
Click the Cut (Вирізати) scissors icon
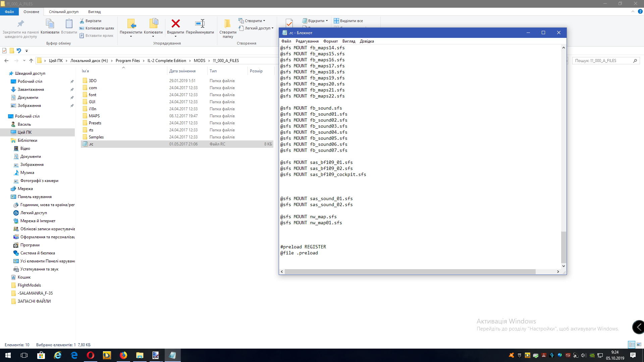(x=82, y=21)
